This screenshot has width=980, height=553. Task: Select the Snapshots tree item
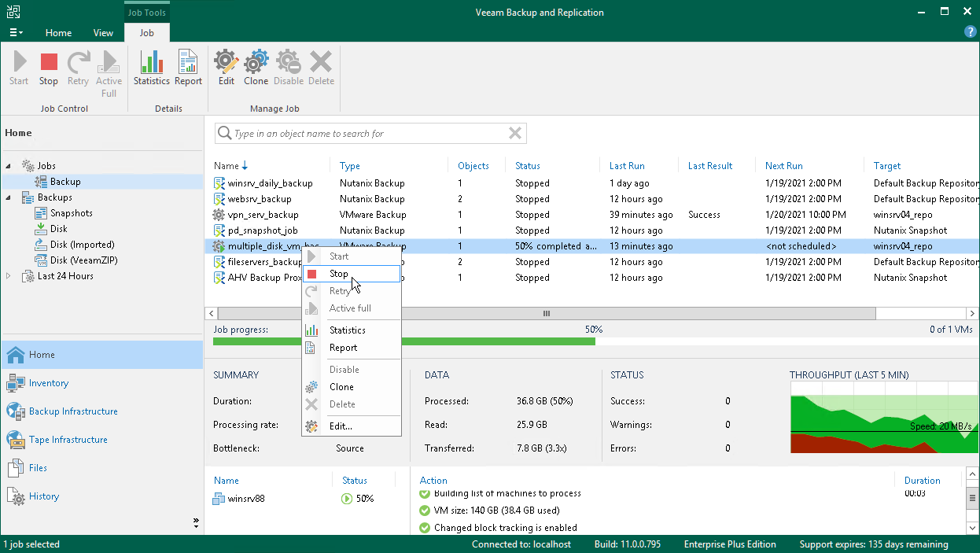71,213
